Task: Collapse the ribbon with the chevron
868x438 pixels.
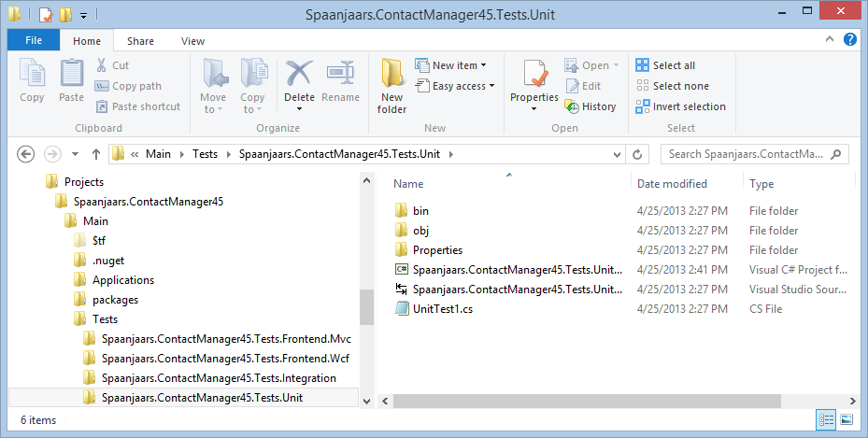Action: click(832, 40)
